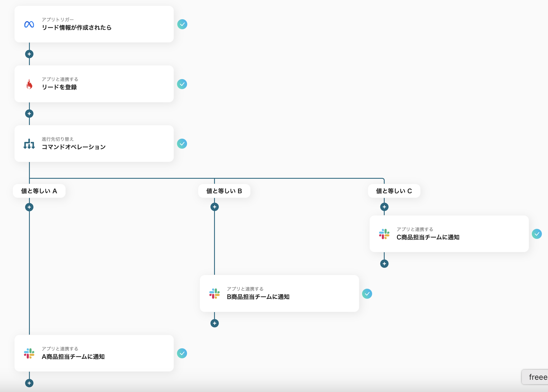Screen dimensions: 548x392
Task: Click checkmark beside リード情報が作成されたら
Action: [182, 24]
